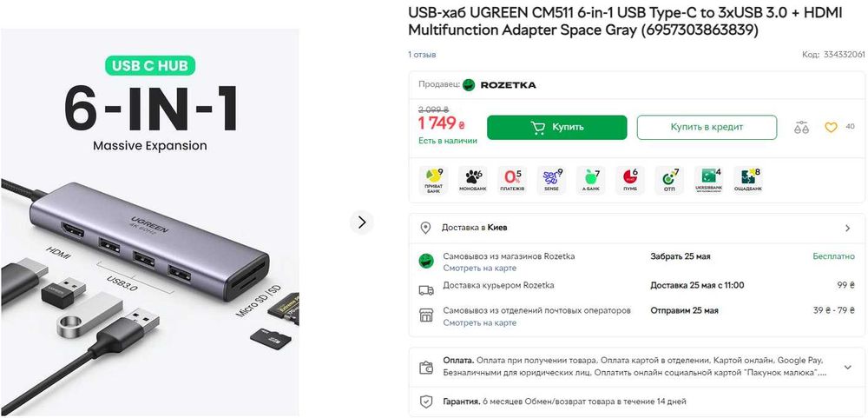
Task: Select PUMB bank installment icon
Action: (x=630, y=180)
